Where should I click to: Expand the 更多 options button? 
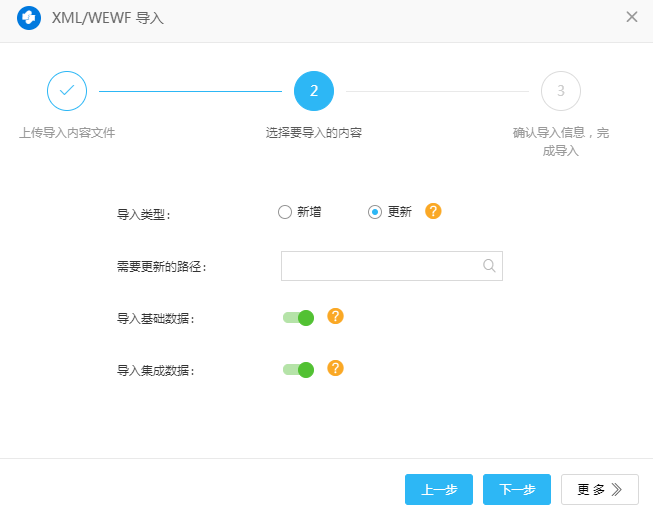599,490
